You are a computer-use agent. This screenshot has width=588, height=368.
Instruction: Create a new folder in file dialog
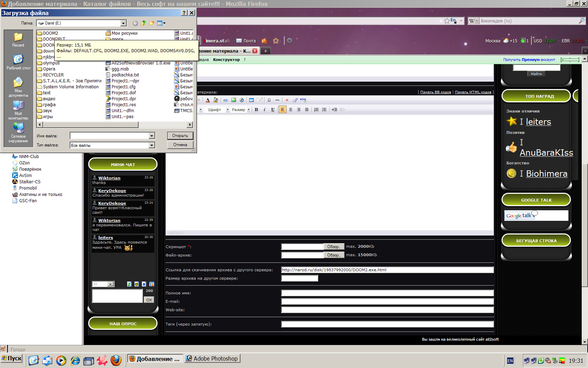point(152,23)
